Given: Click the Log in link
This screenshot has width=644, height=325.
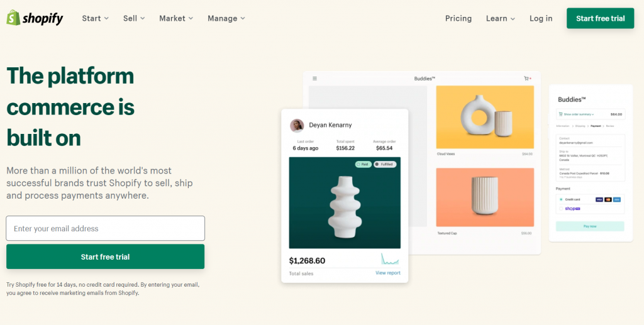Looking at the screenshot, I should click(x=541, y=18).
